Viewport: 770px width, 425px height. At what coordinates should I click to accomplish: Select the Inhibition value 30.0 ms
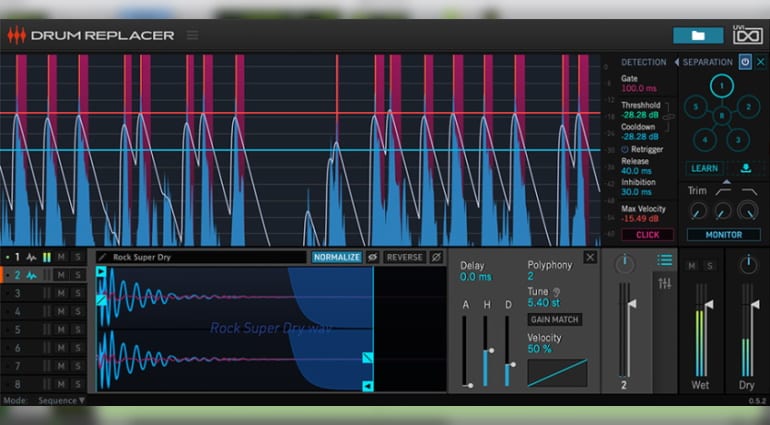[636, 192]
